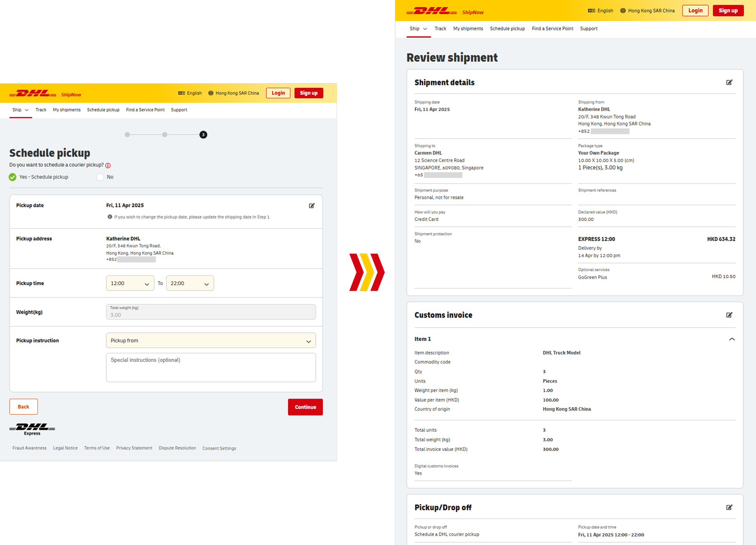Viewport: 756px width, 545px height.
Task: Click Your Own Package type text
Action: pos(598,153)
